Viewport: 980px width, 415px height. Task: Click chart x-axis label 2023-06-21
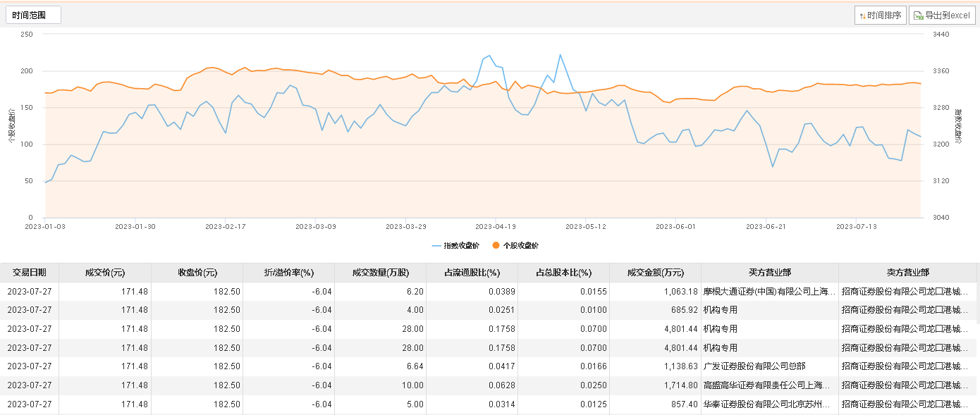766,227
